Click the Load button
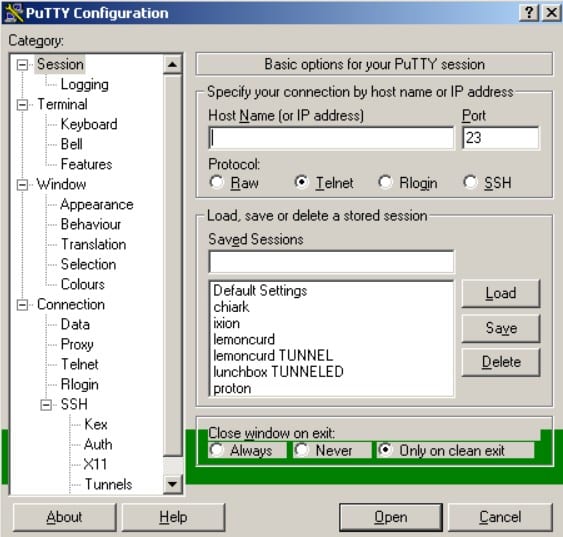 pos(501,293)
